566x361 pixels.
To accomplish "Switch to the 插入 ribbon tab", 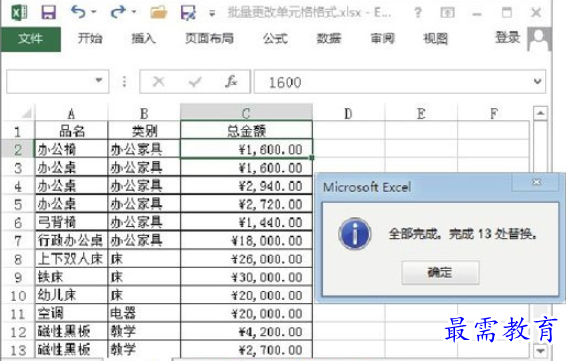I will (143, 38).
